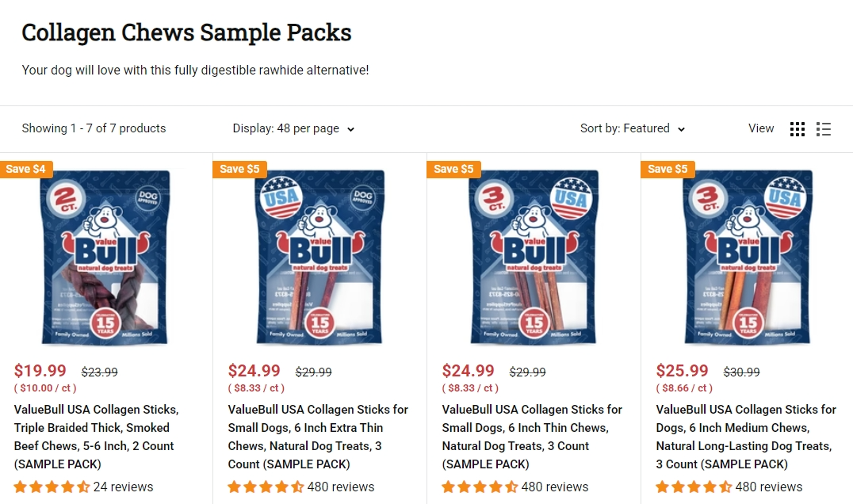The height and width of the screenshot is (504, 853).
Task: Open 6 Inch Medium Chews product link
Action: point(746,437)
